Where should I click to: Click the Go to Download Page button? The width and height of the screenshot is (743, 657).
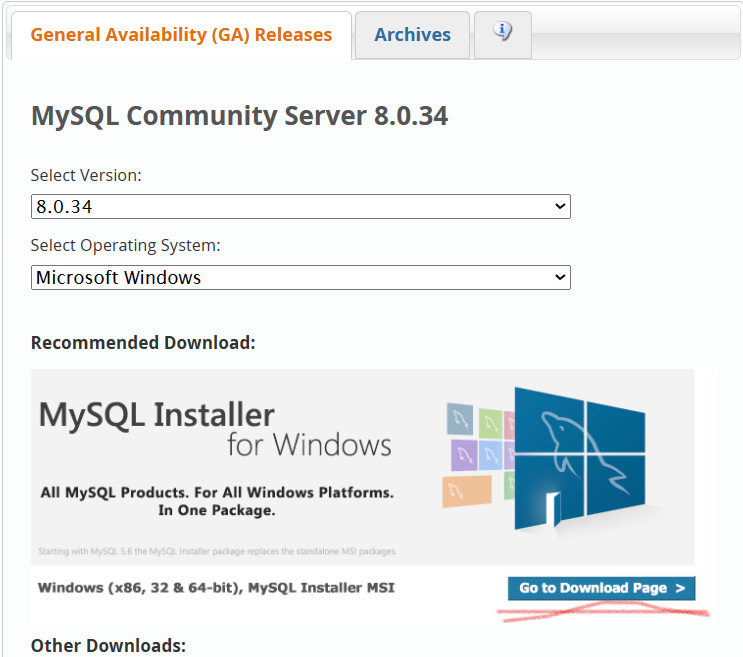tap(601, 588)
